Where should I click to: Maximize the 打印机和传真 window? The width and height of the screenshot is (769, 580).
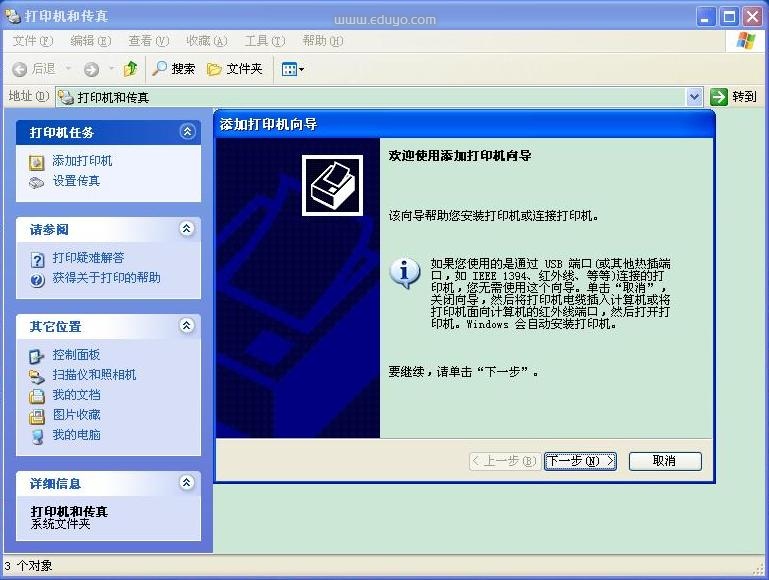pos(729,17)
